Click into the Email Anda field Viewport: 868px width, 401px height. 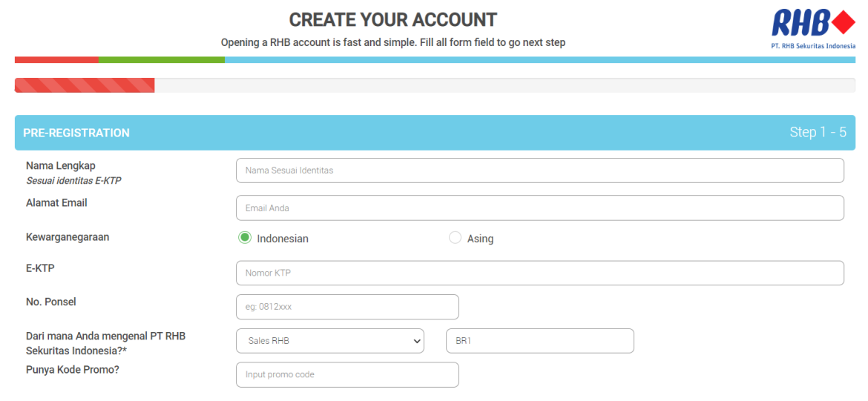[540, 208]
